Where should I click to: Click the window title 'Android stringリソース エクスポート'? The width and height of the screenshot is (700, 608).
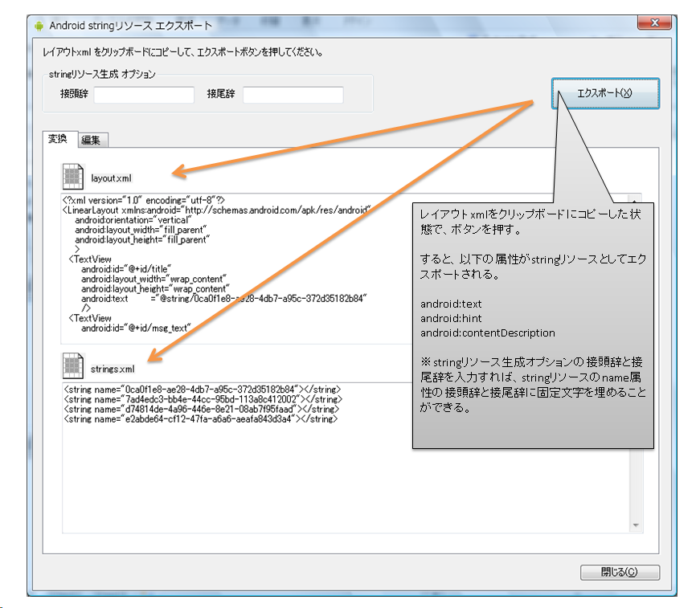pyautogui.click(x=130, y=25)
